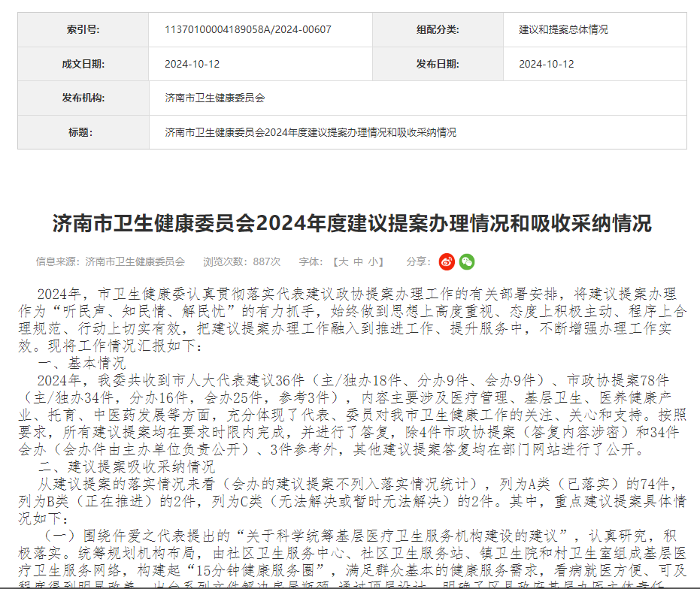The width and height of the screenshot is (700, 589).
Task: Click the 发布机构 label cell
Action: coord(83,98)
